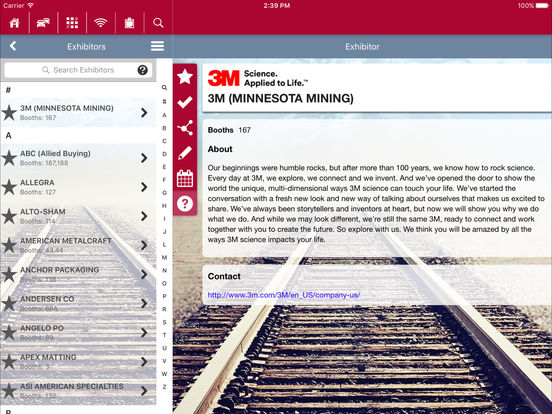552x414 pixels.
Task: Jump to letter H in index
Action: click(164, 206)
